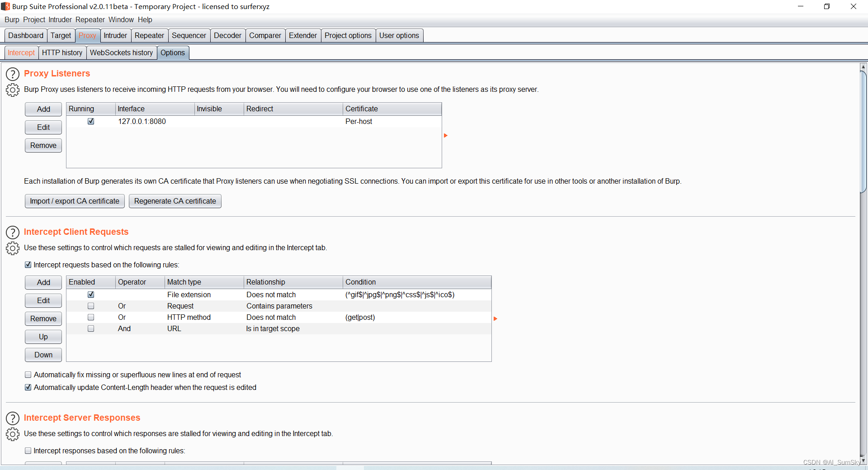Screen dimensions: 868x470
Task: Open help for Proxy Listeners section
Action: coord(13,74)
